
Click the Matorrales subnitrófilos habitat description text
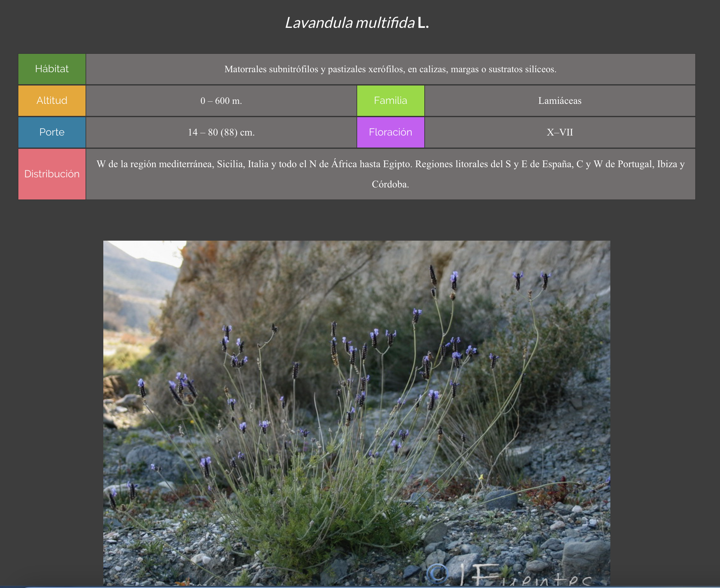[390, 69]
